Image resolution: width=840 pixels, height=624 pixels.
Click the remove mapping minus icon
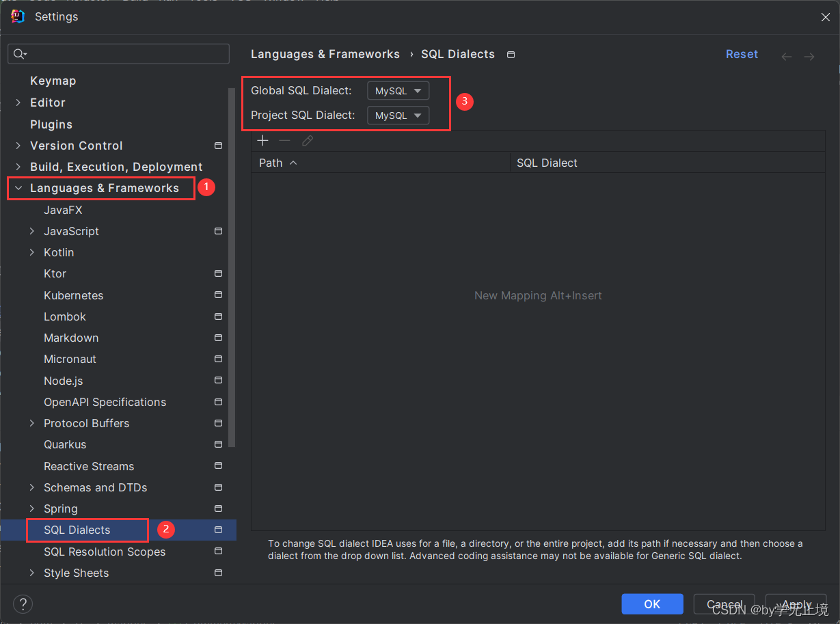click(284, 140)
